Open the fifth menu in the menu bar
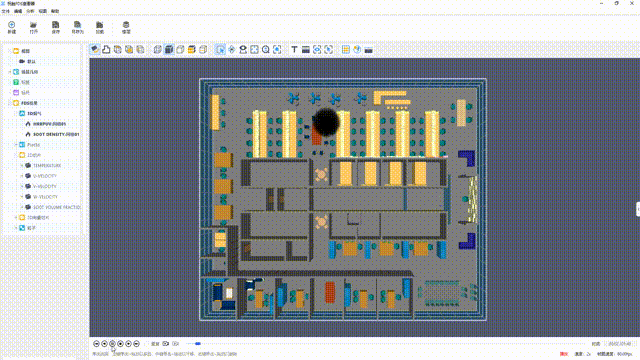Image resolution: width=640 pixels, height=360 pixels. (x=55, y=11)
